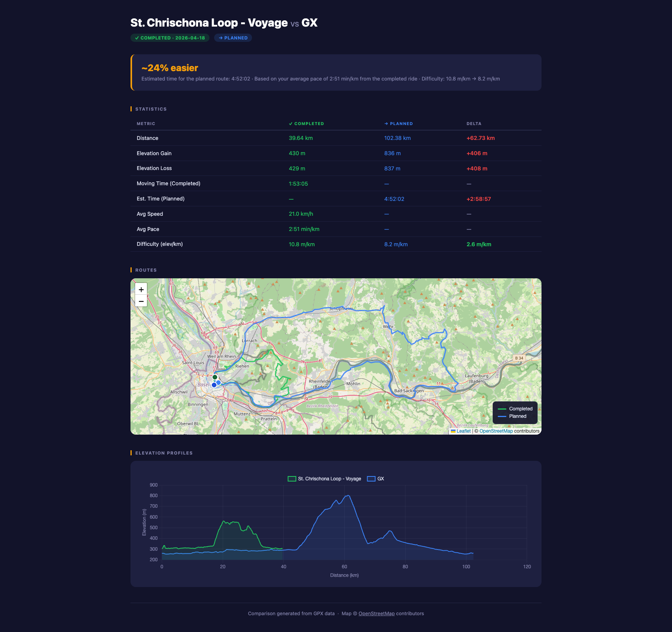Select the 430 m elevation gain value
This screenshot has width=672, height=632.
297,153
